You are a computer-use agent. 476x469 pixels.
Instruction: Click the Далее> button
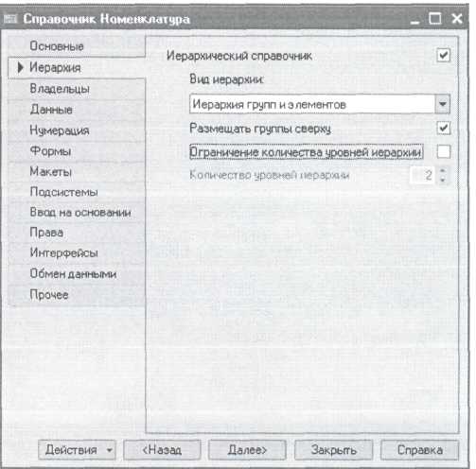coord(247,450)
